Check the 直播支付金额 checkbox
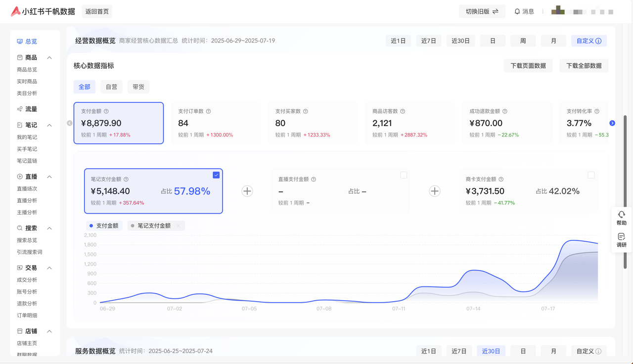 404,175
